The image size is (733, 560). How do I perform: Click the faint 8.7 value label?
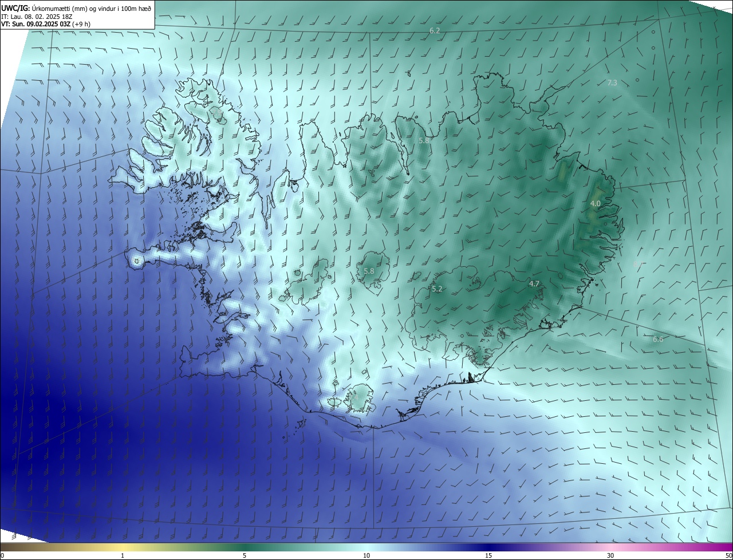(638, 264)
